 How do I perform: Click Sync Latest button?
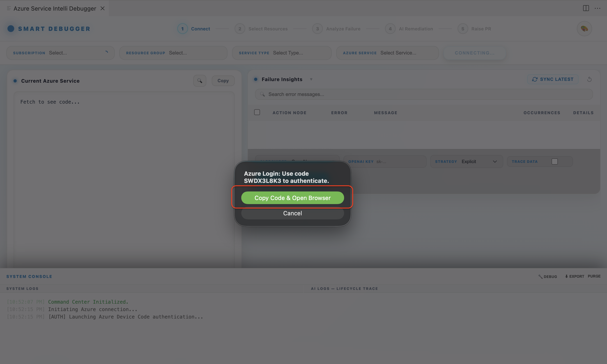point(553,79)
